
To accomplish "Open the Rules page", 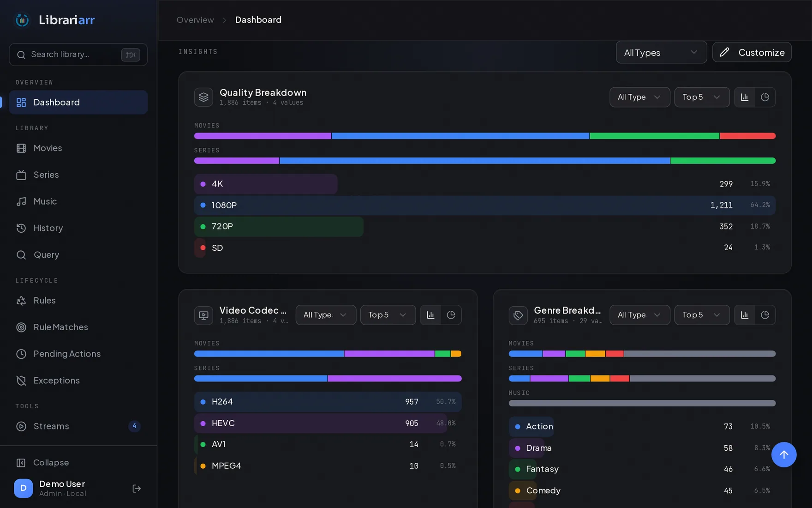I will pos(78,301).
